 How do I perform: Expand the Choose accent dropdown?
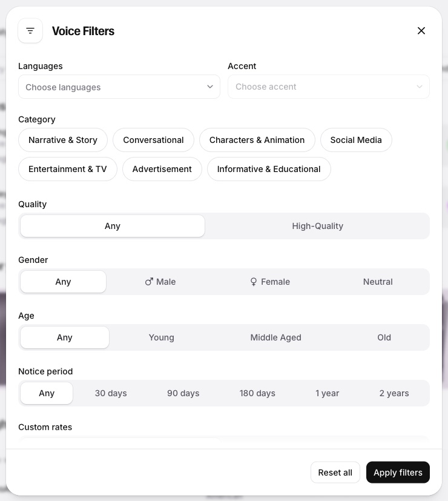pos(328,87)
